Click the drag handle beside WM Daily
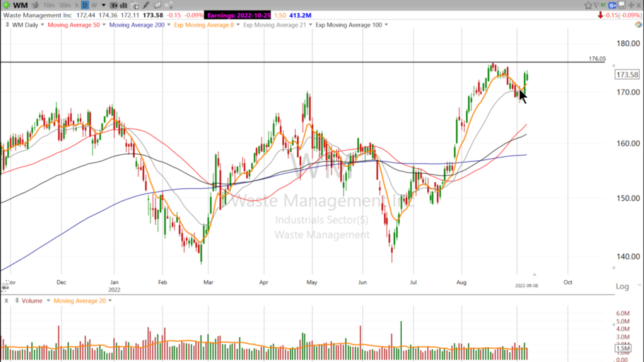The height and width of the screenshot is (362, 644). [7, 25]
